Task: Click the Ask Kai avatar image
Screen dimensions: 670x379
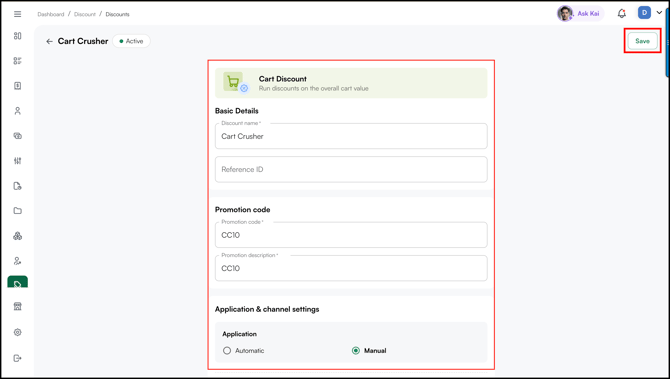Action: pyautogui.click(x=565, y=14)
